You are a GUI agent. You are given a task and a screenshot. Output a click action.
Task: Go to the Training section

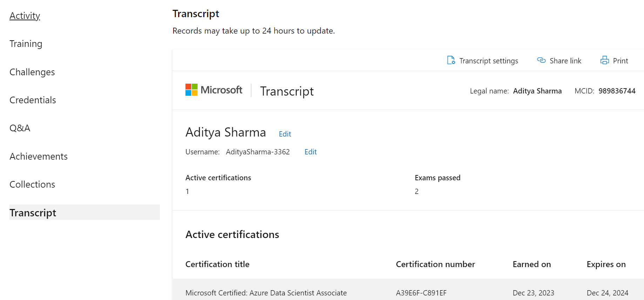[x=26, y=44]
